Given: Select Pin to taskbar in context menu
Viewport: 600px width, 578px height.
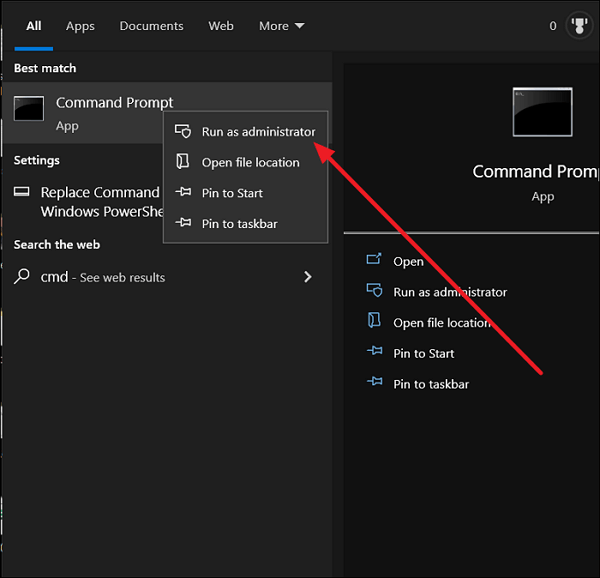Looking at the screenshot, I should pyautogui.click(x=239, y=224).
